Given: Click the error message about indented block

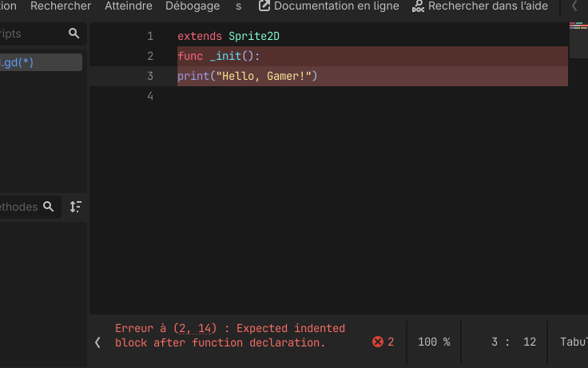Looking at the screenshot, I should point(230,335).
